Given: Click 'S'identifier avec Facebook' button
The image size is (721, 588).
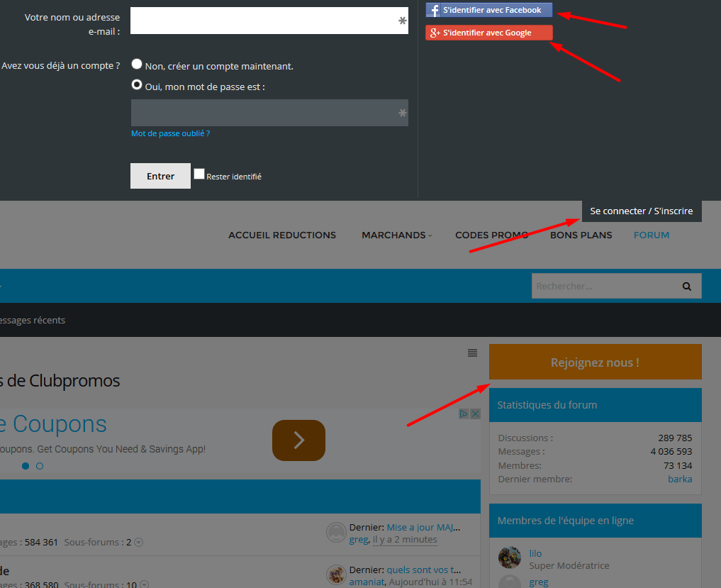Looking at the screenshot, I should coord(488,11).
